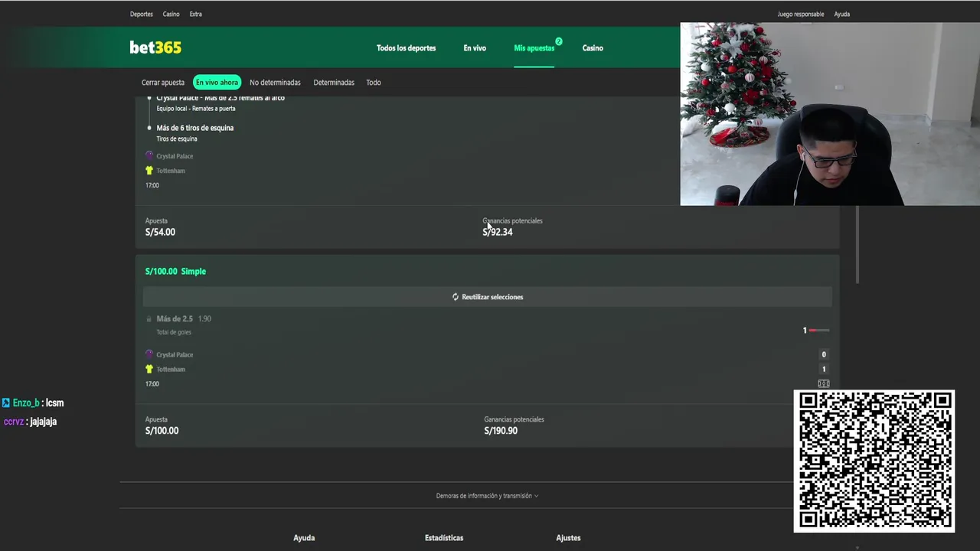Click the 17:00 time in Simple bet
Viewport: 980px width, 551px height.
(152, 383)
